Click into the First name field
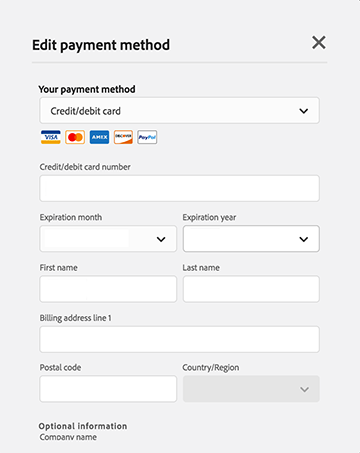360x453 pixels. click(x=108, y=289)
